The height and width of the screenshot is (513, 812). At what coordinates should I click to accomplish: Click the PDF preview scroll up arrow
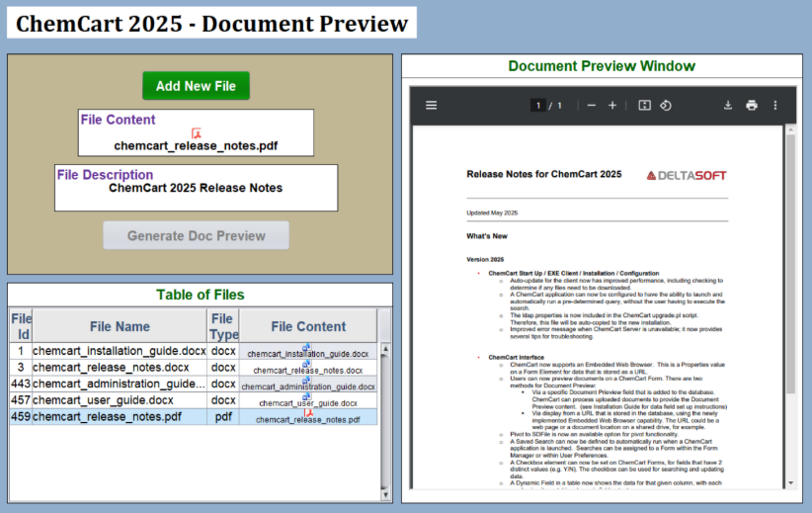tap(790, 128)
